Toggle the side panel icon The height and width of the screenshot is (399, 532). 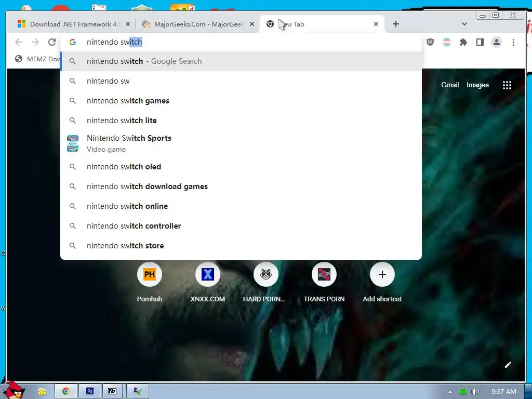[x=480, y=42]
